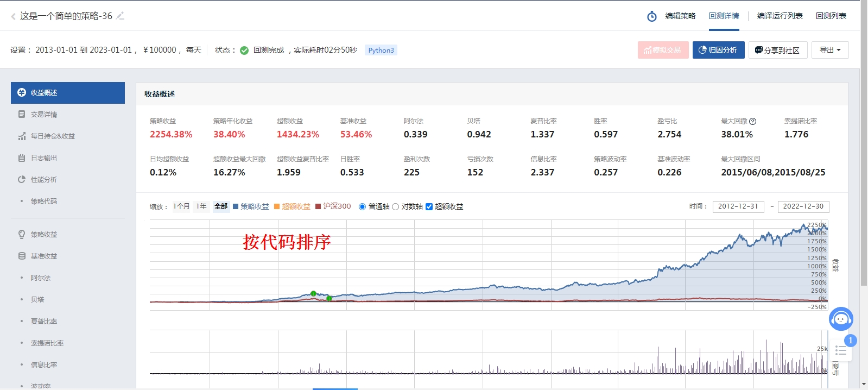Screen dimensions: 868x390
Task: Uncheck the 超额收益 checkbox
Action: (x=429, y=207)
